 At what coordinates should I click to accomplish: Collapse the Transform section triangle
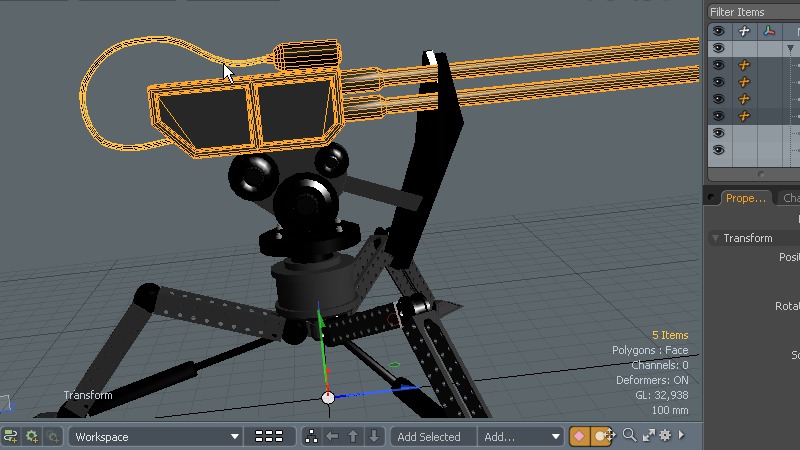coord(715,238)
